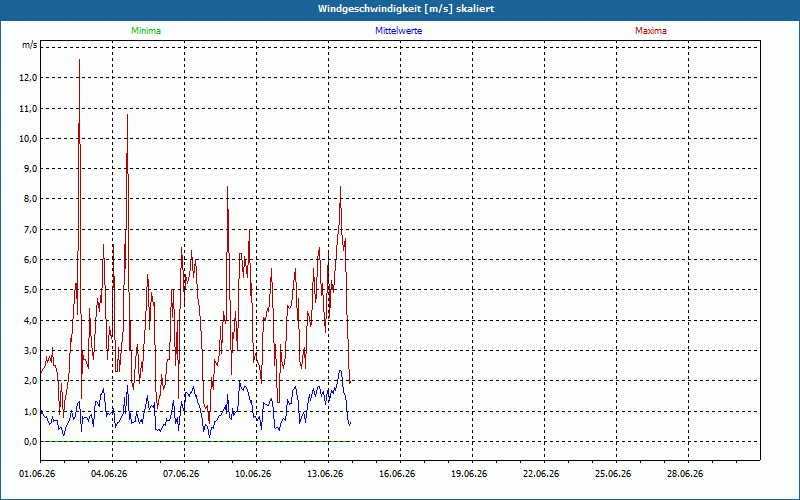800x500 pixels.
Task: Click the 25.06.26 date label
Action: click(613, 474)
